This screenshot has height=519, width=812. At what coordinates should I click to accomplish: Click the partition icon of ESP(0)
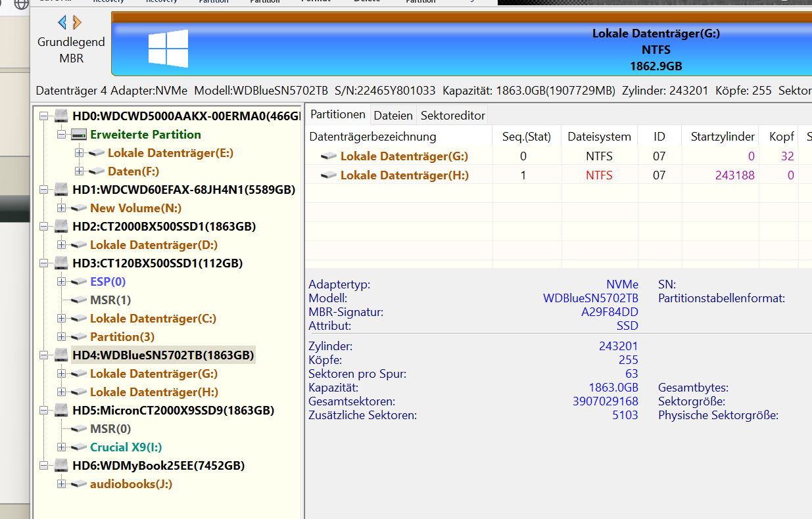pyautogui.click(x=79, y=282)
